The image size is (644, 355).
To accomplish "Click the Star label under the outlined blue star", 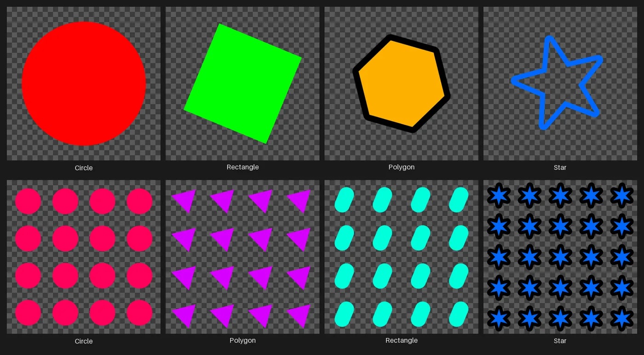I will pos(560,168).
